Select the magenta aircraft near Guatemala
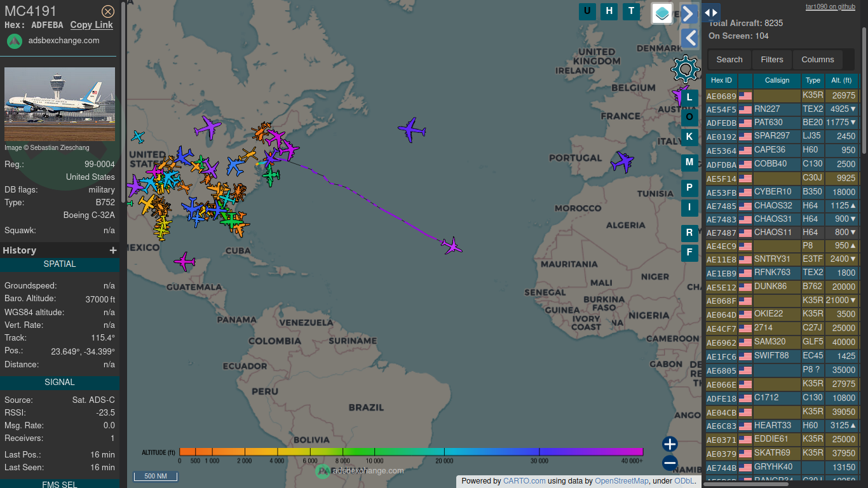Viewport: 868px width, 488px height. [x=184, y=261]
